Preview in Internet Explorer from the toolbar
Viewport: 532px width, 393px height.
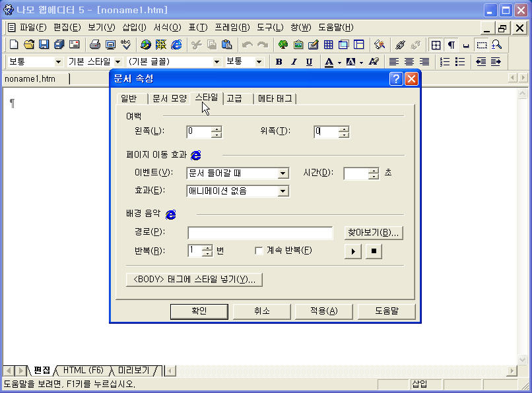[x=176, y=44]
